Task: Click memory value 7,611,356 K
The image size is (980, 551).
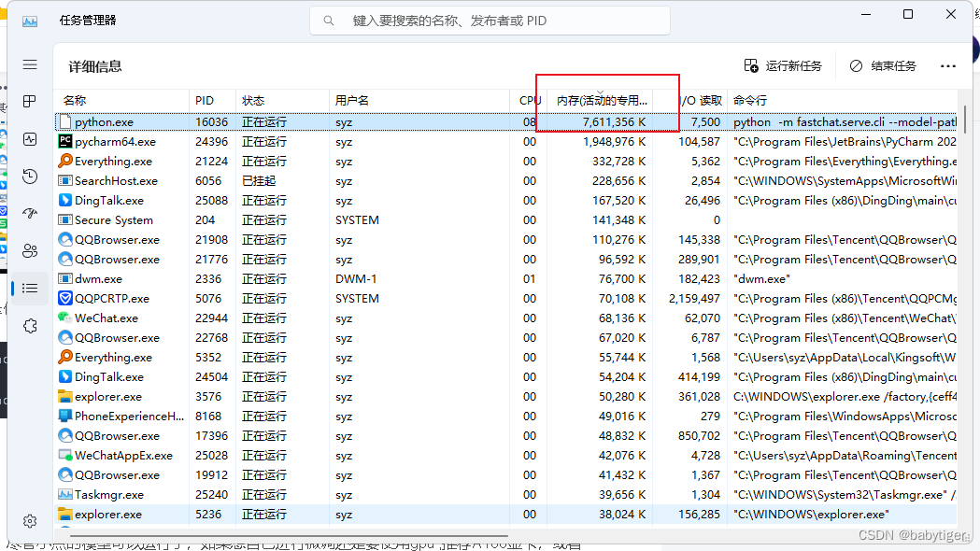Action: [x=614, y=122]
